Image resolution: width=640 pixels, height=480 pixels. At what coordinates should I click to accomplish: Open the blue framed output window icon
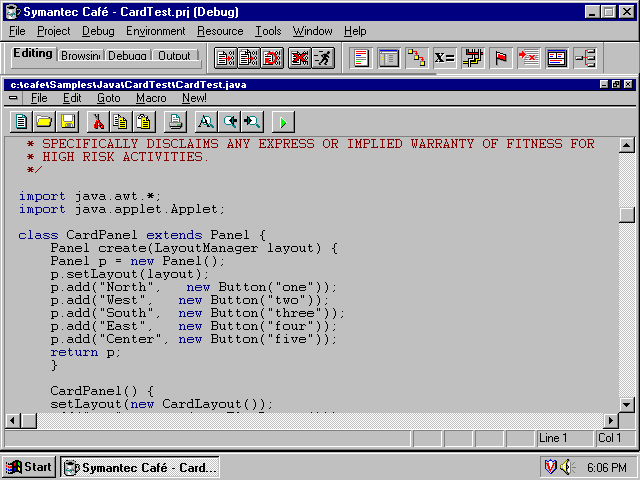click(557, 58)
